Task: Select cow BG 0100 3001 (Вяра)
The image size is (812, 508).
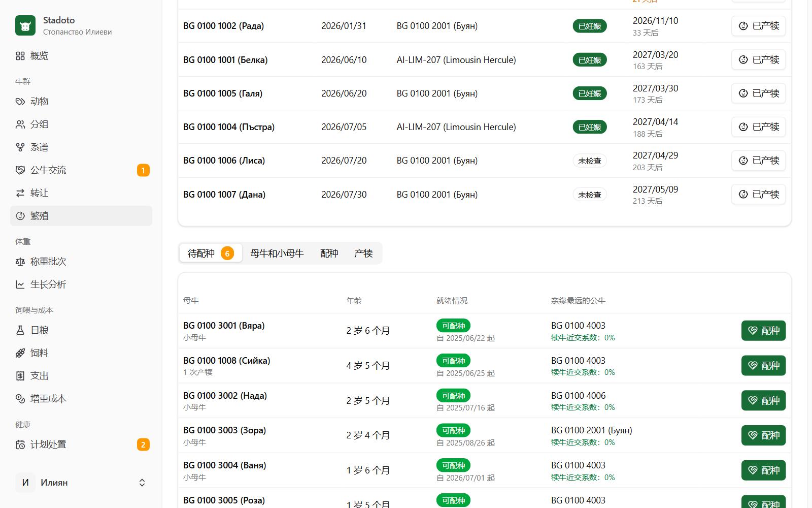Action: click(224, 326)
